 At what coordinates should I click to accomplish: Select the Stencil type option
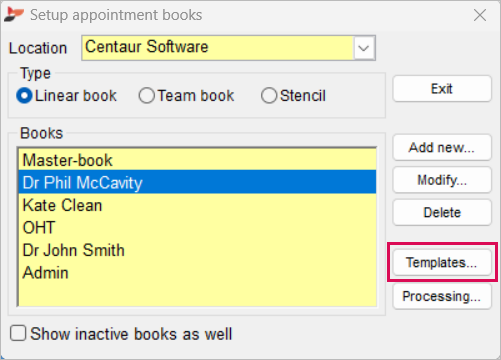click(x=269, y=96)
